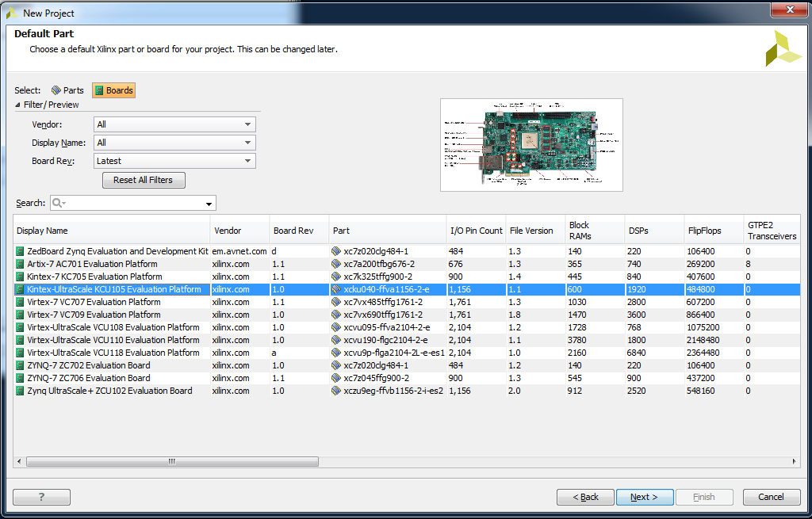Sort by Block RAMs column header
The image size is (812, 519).
pyautogui.click(x=595, y=231)
